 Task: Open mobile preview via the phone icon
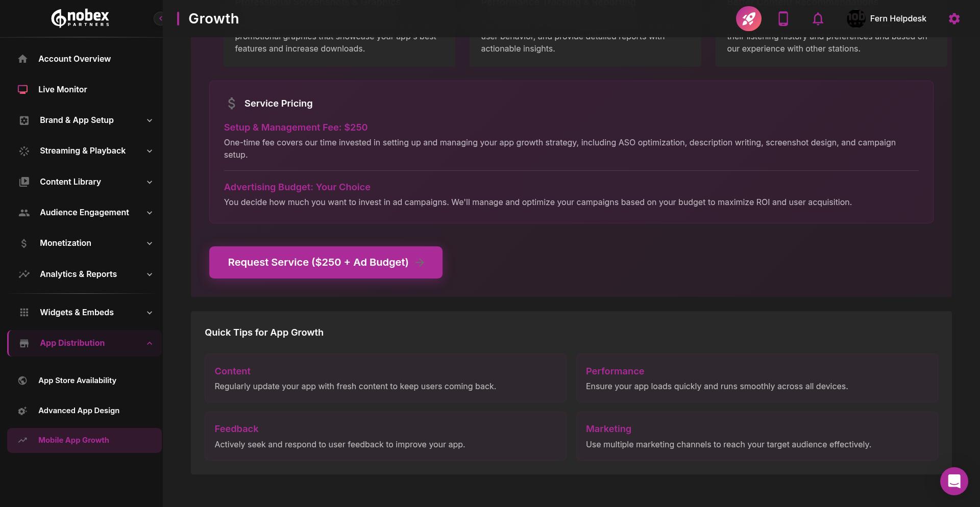pyautogui.click(x=783, y=18)
